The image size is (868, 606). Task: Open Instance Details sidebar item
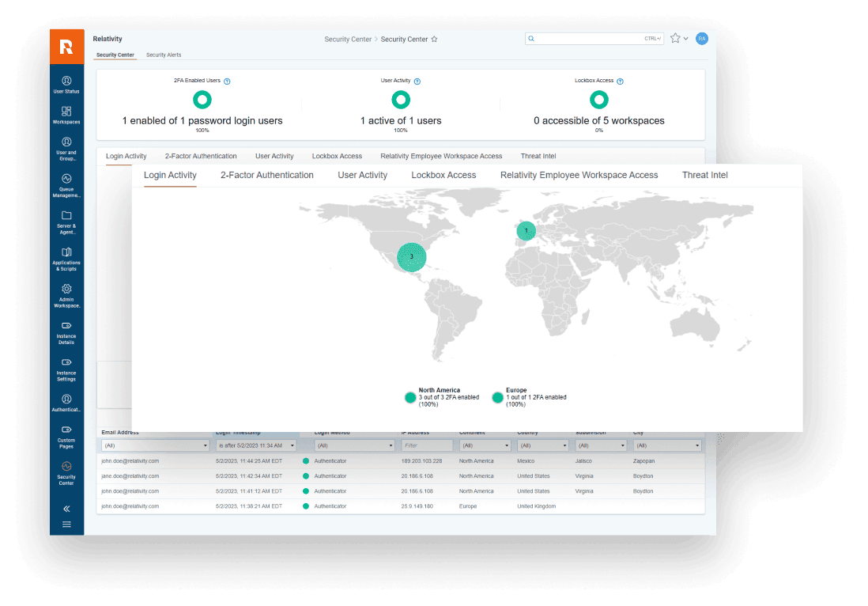66,332
